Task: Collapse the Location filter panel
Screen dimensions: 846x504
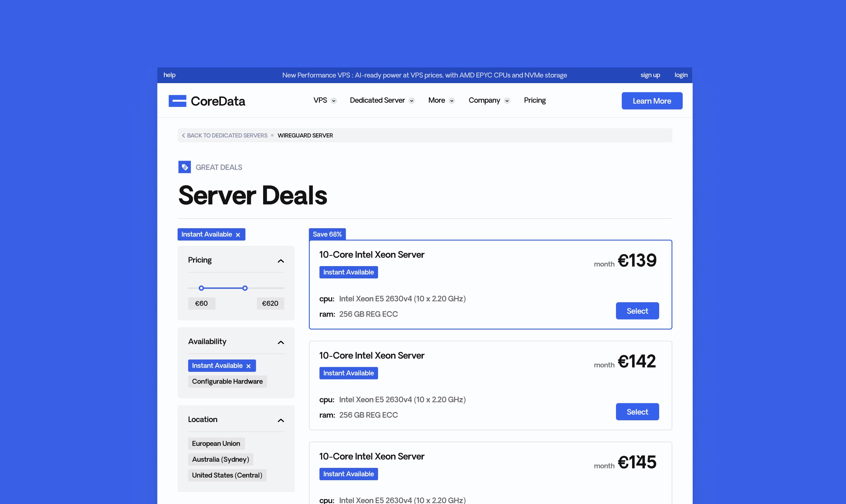Action: 281,421
